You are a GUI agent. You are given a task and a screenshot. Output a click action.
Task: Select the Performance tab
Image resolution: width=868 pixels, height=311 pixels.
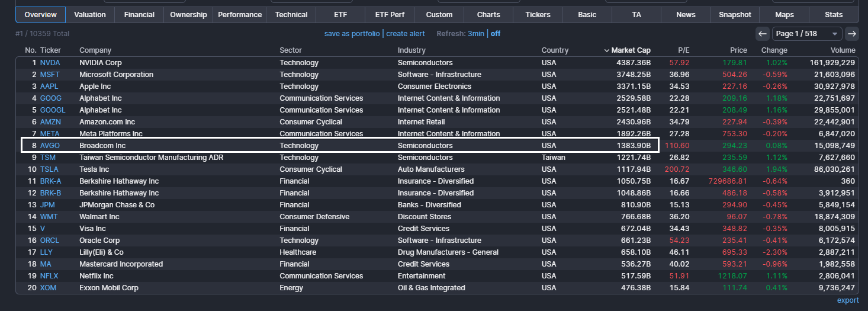click(x=240, y=15)
